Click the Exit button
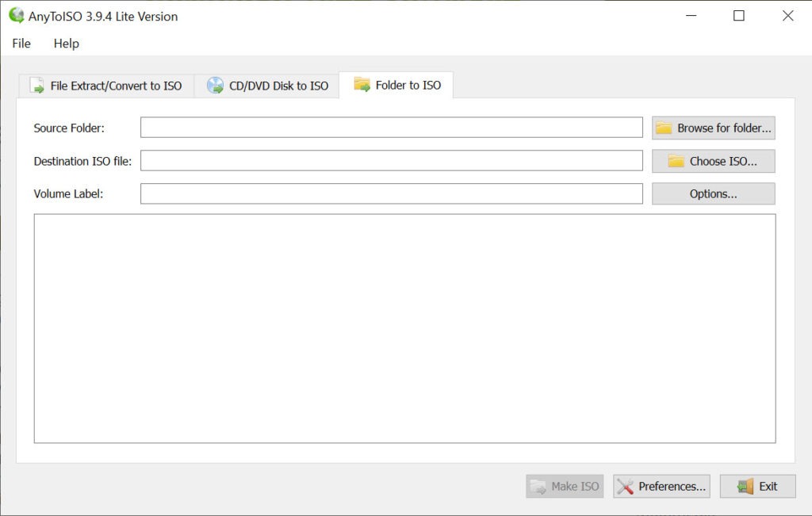This screenshot has height=516, width=812. pos(757,486)
